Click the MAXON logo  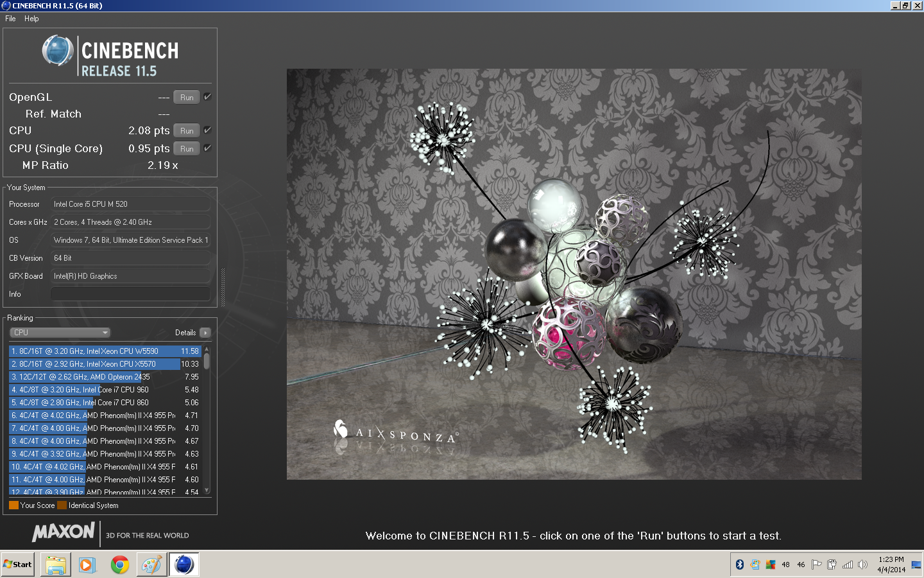pos(64,532)
